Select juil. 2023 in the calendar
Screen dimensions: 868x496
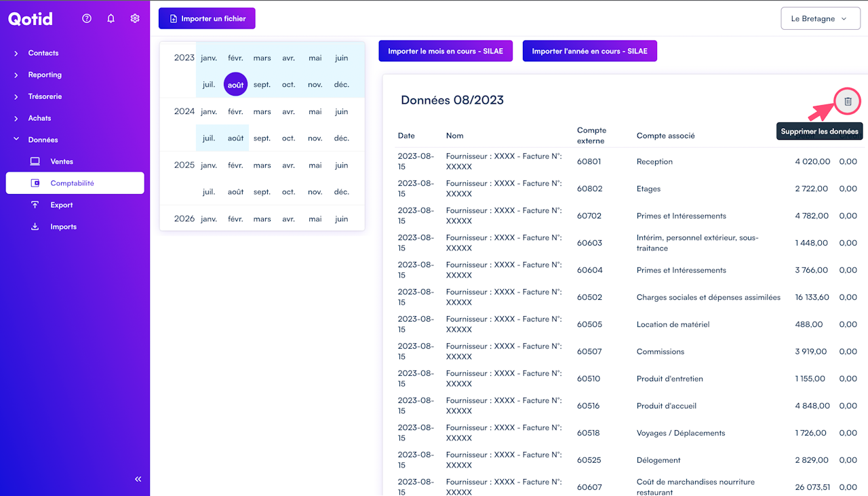tap(209, 85)
